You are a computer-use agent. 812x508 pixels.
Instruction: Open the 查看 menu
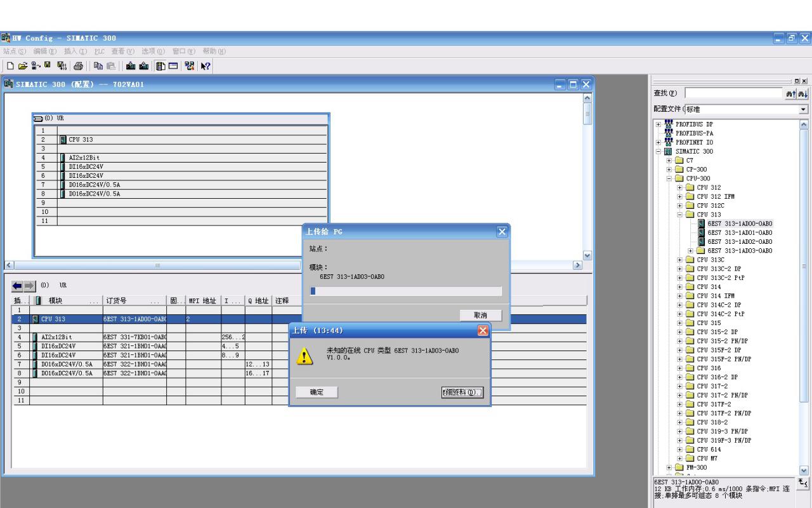124,51
